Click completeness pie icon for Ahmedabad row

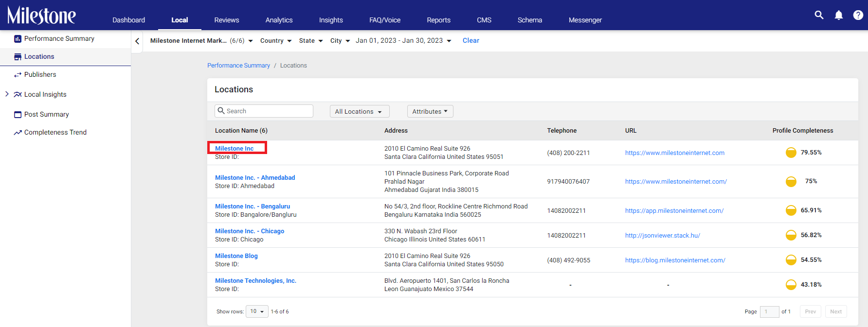(x=791, y=181)
